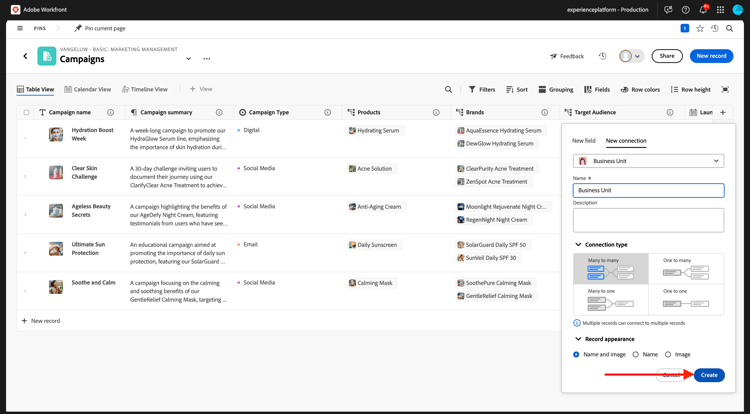Expand the Campaigns title dropdown chevron
This screenshot has height=414, width=750.
(x=188, y=59)
